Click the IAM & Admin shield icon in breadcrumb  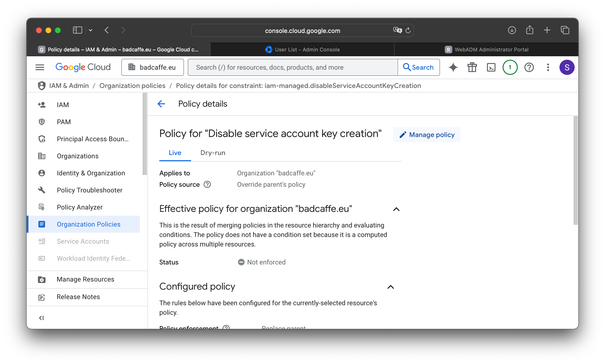[x=41, y=86]
